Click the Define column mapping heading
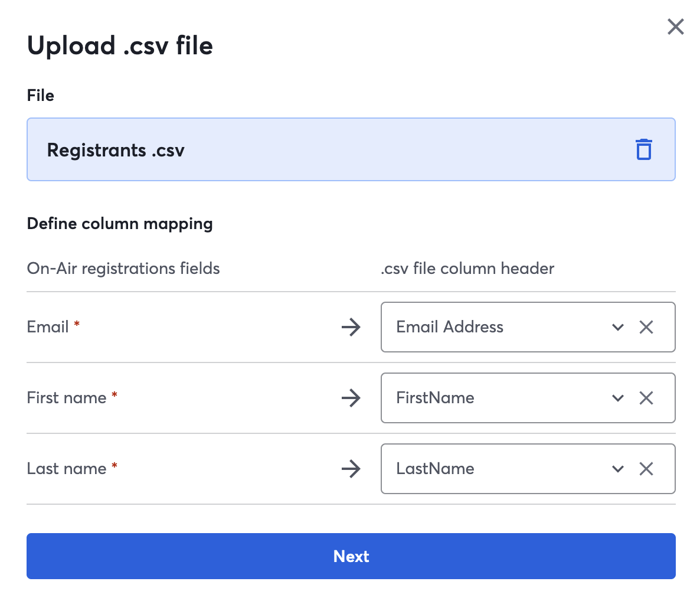Image resolution: width=700 pixels, height=601 pixels. [120, 224]
